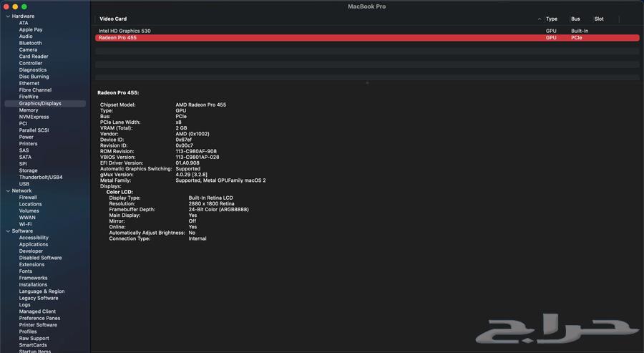Click the Type column header
Viewport: 644px width, 353px height.
[x=552, y=19]
